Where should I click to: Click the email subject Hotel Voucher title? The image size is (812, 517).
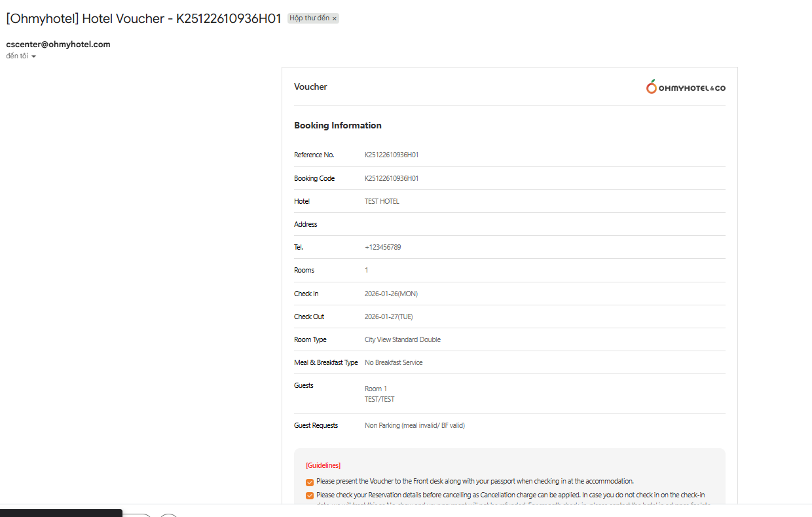143,18
